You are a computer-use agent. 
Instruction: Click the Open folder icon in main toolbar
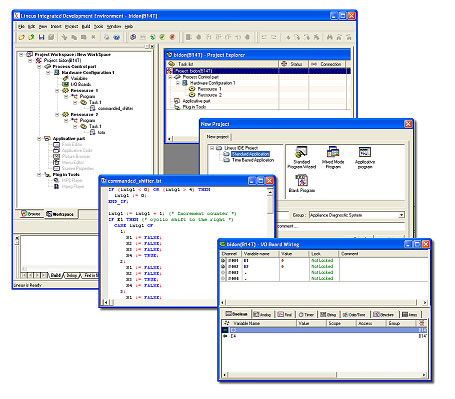[x=22, y=37]
